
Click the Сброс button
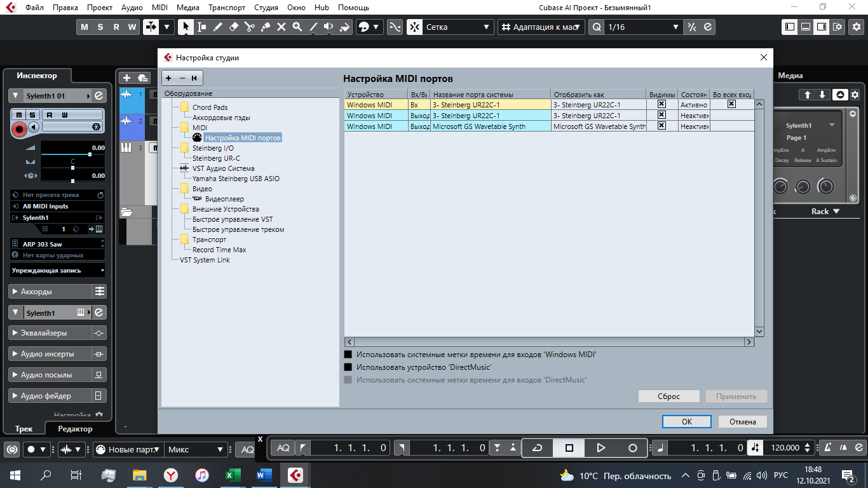[668, 396]
